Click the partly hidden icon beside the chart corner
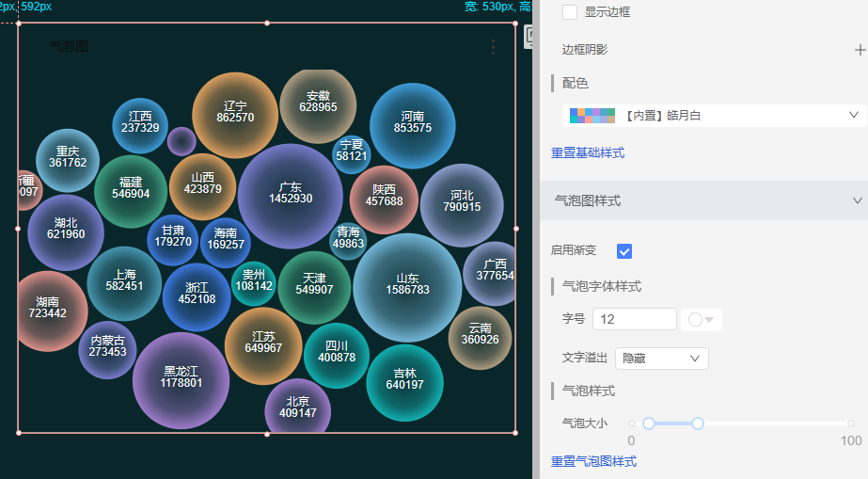The width and height of the screenshot is (868, 479). click(529, 36)
